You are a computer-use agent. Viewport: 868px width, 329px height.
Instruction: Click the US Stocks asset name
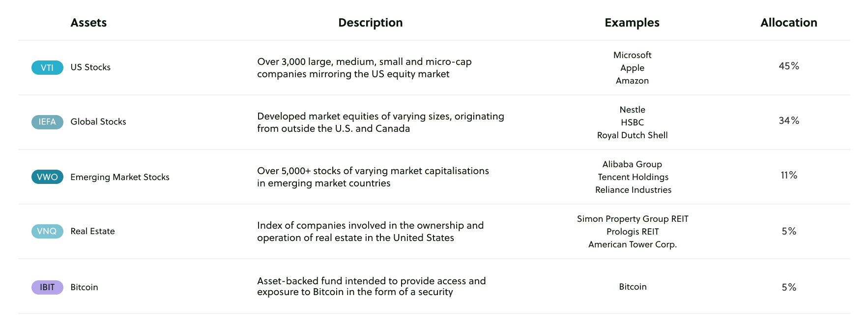90,67
